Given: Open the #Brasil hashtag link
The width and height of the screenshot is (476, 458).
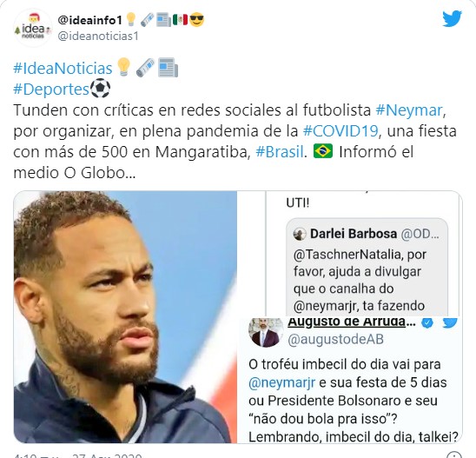Looking at the screenshot, I should pos(280,151).
